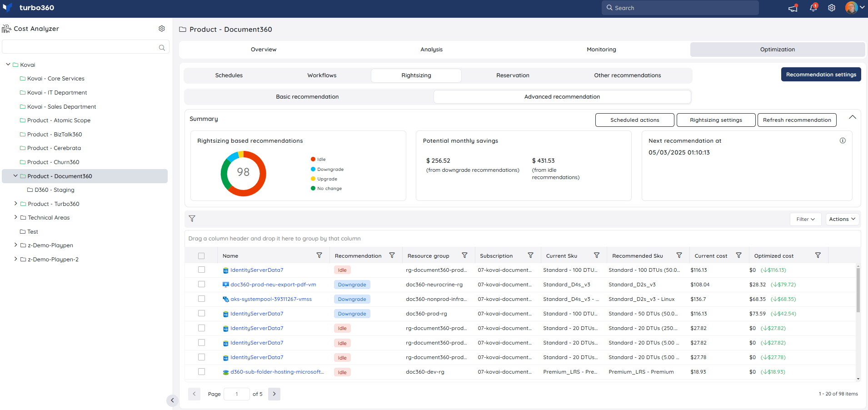Go to the next page arrow
The width and height of the screenshot is (868, 410).
tap(274, 394)
